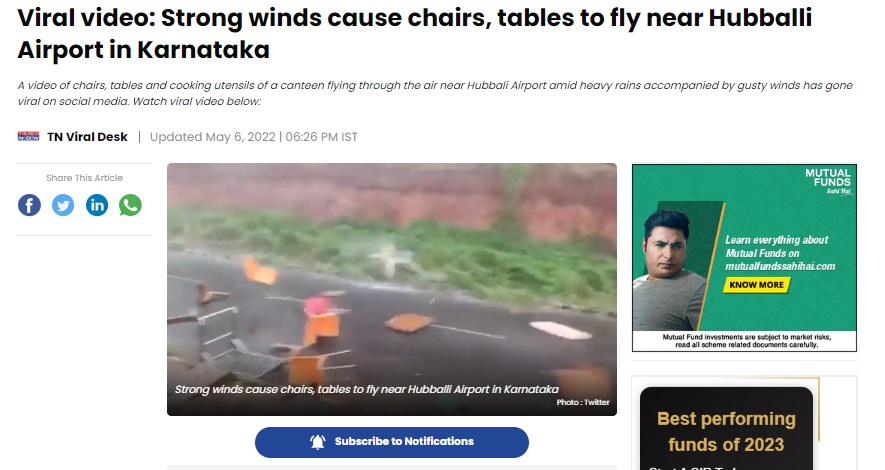
Task: Click the man's photo in ad banner
Action: pyautogui.click(x=669, y=270)
